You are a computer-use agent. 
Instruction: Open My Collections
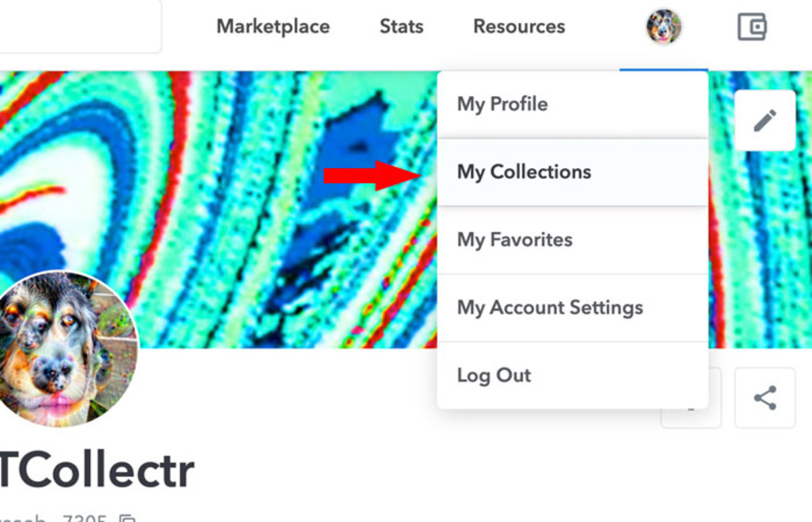tap(524, 172)
